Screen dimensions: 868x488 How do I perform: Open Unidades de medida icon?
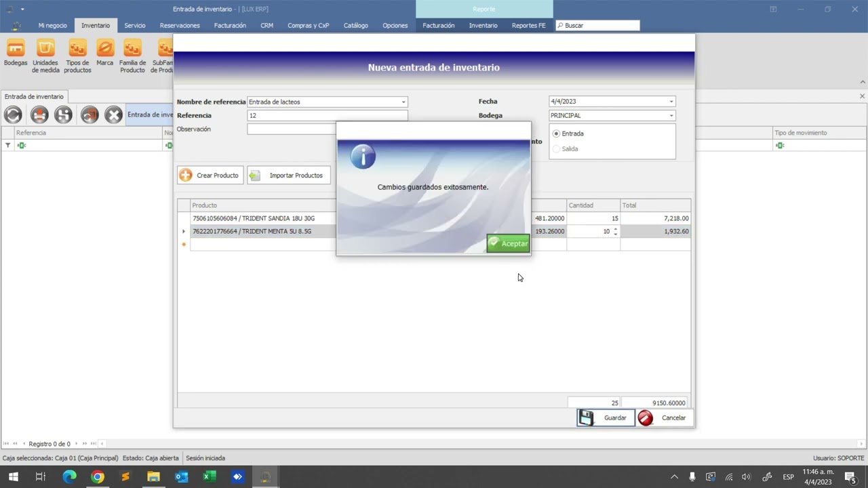45,56
